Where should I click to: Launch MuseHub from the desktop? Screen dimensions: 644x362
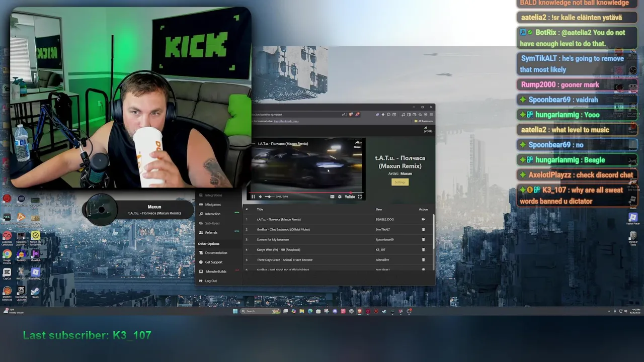pyautogui.click(x=35, y=255)
